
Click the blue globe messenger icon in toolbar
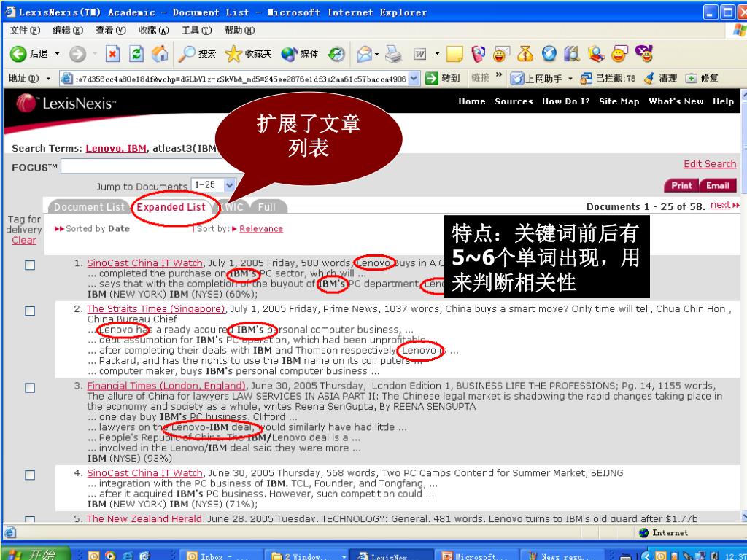coord(549,54)
